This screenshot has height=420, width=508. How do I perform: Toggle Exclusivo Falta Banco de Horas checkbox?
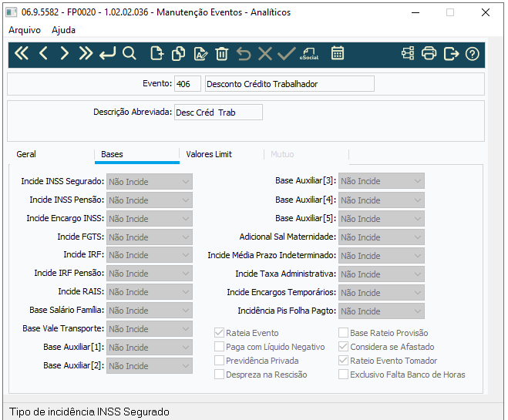(x=343, y=375)
